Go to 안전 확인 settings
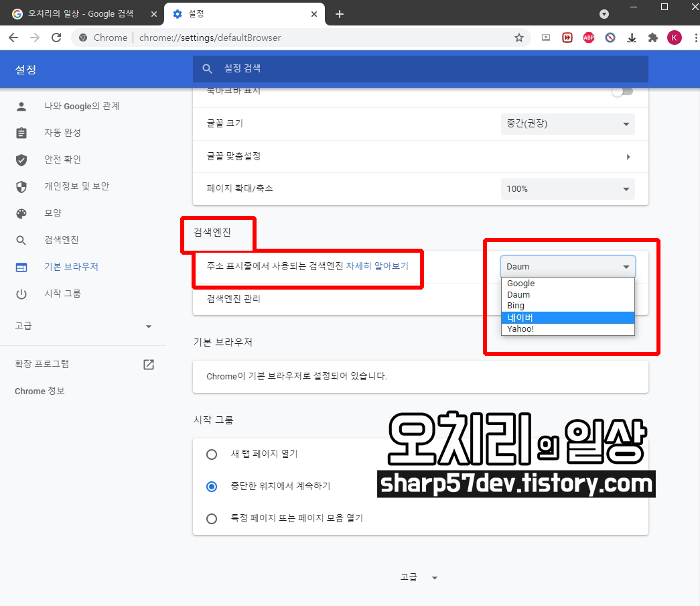700x606 pixels. pos(62,160)
